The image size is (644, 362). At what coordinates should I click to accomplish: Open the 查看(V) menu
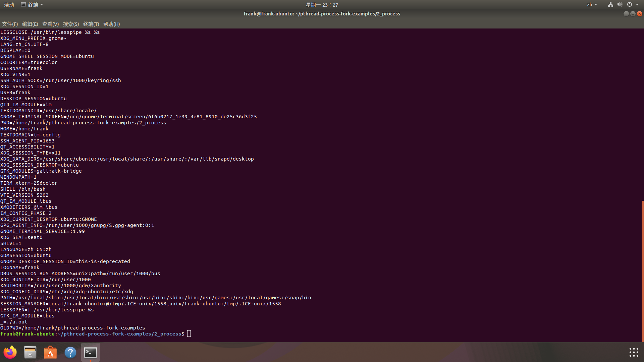(50, 24)
